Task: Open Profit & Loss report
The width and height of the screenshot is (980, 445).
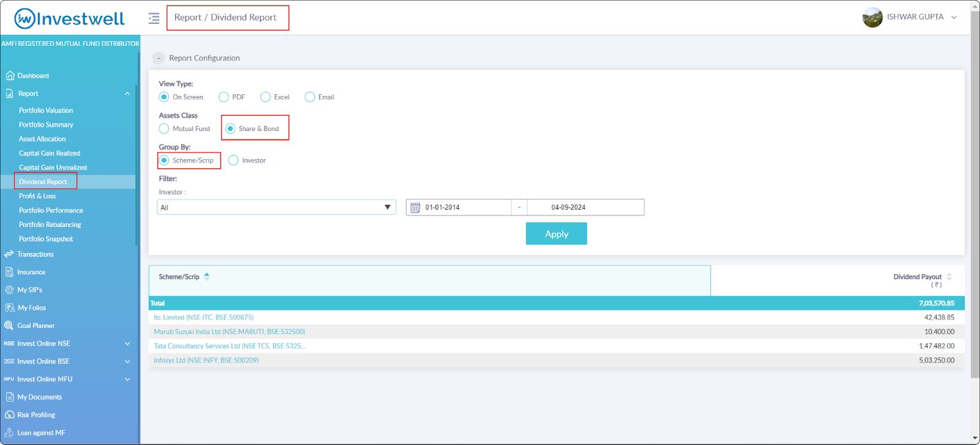Action: 37,196
